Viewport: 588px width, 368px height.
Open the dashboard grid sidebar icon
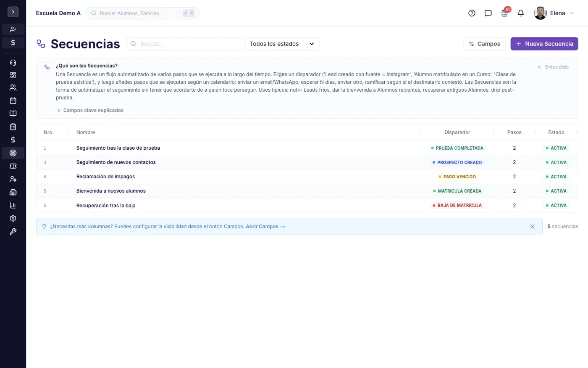tap(13, 75)
